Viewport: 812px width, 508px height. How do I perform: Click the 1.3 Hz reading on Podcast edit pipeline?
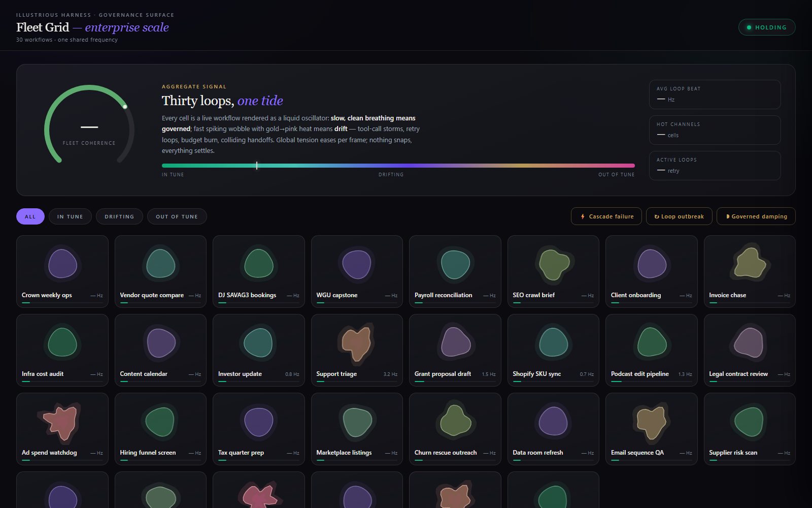tap(685, 374)
